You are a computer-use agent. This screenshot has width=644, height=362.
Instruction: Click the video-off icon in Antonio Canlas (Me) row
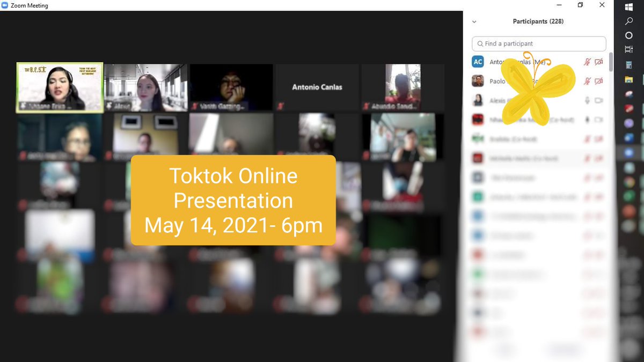pyautogui.click(x=599, y=62)
